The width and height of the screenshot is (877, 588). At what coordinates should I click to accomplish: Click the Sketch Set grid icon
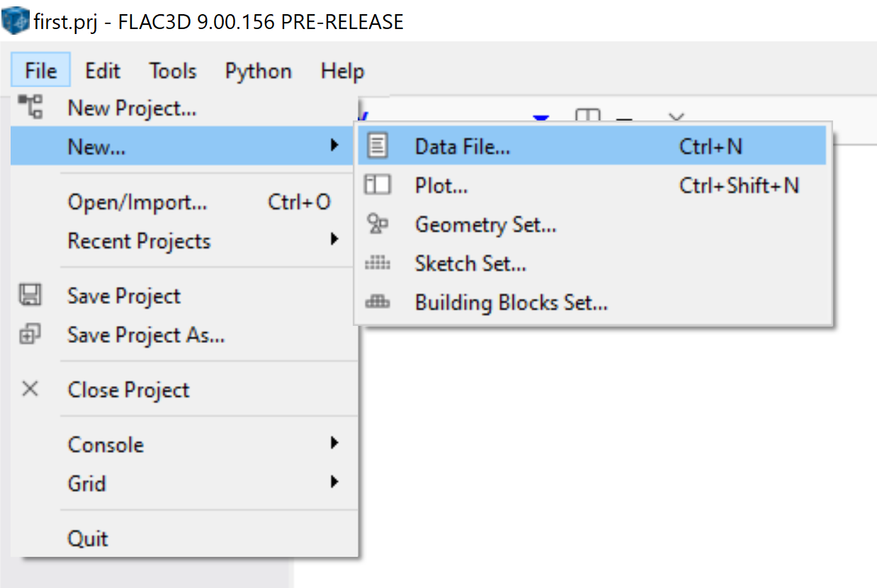(377, 264)
